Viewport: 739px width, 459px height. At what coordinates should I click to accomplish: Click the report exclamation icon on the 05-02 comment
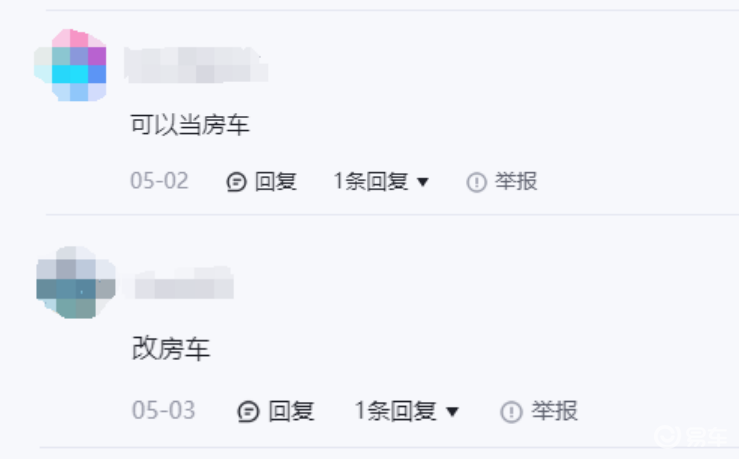pos(476,182)
